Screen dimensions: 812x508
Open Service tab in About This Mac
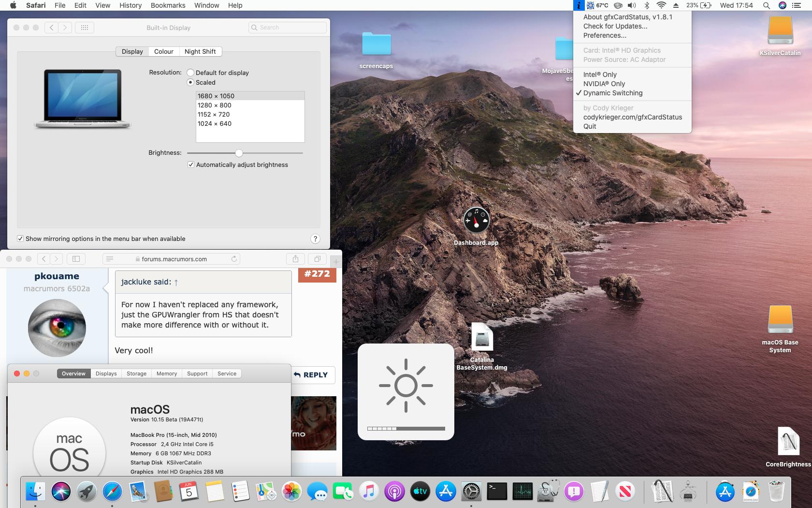point(227,374)
